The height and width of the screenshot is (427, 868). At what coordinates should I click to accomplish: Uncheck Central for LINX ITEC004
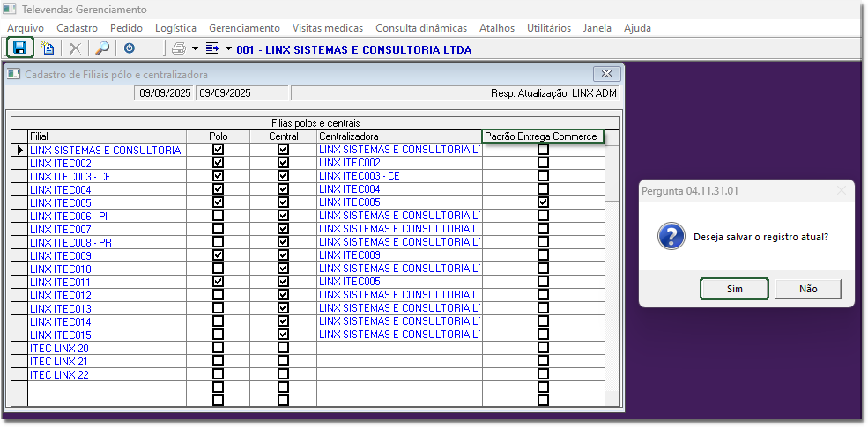point(284,189)
